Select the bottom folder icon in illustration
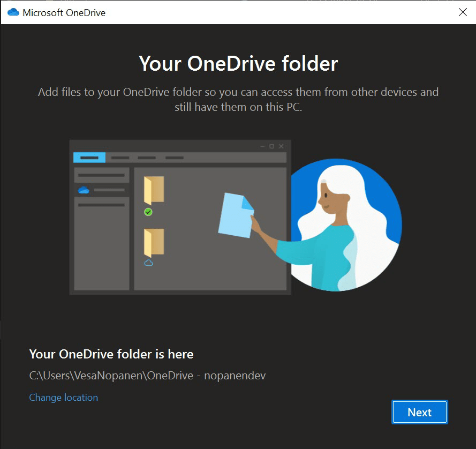Viewport: 476px width, 449px height. (x=154, y=243)
